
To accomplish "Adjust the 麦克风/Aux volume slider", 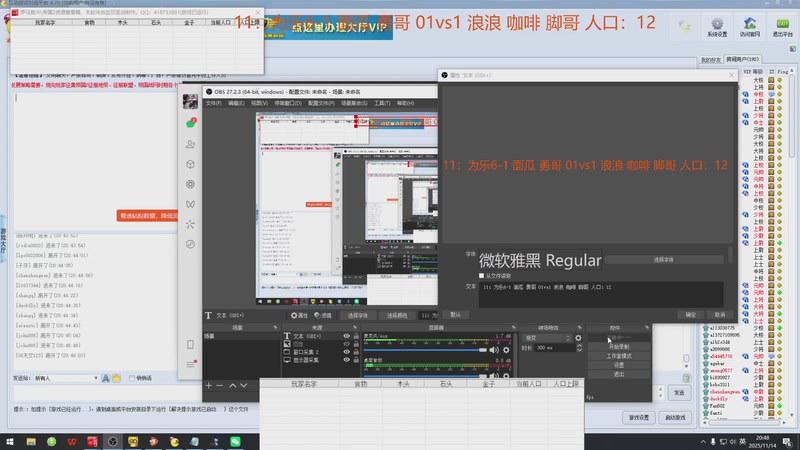I will 425,350.
